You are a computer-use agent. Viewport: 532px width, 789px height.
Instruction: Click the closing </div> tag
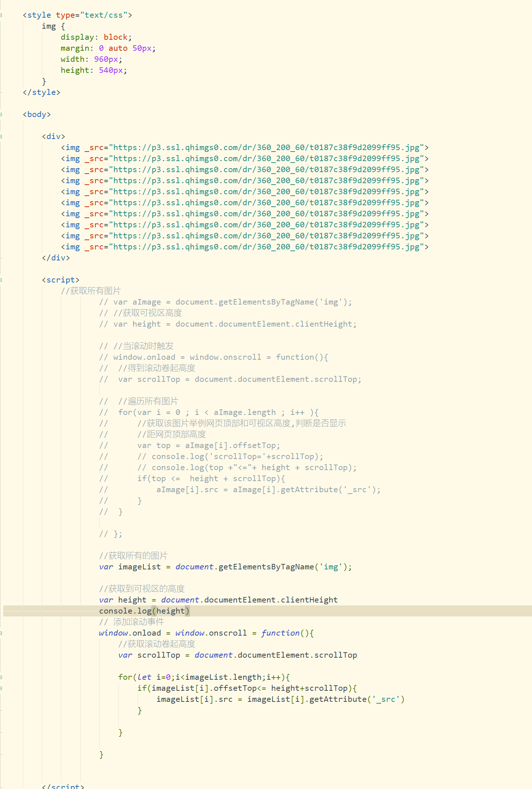coord(56,258)
